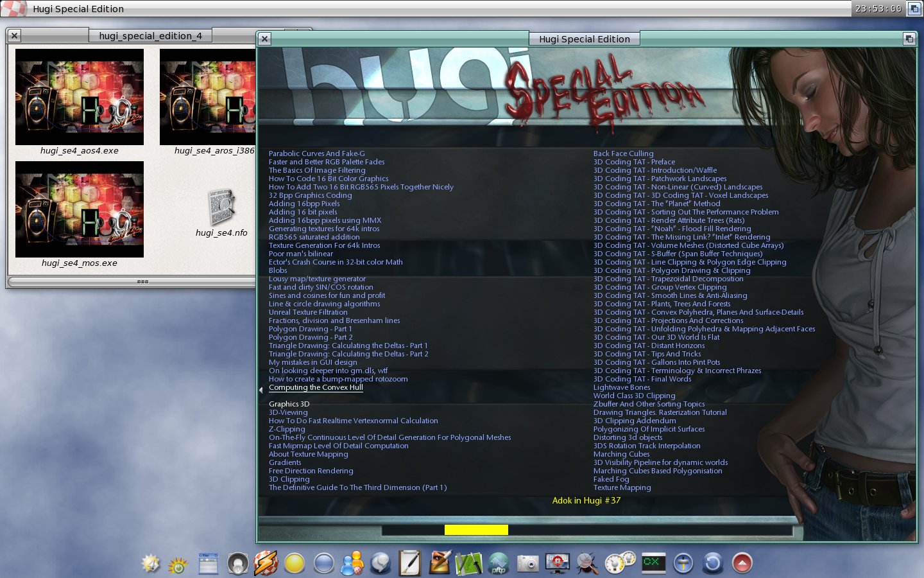Image resolution: width=924 pixels, height=578 pixels.
Task: Open Distorting 3d objects article
Action: coord(628,437)
